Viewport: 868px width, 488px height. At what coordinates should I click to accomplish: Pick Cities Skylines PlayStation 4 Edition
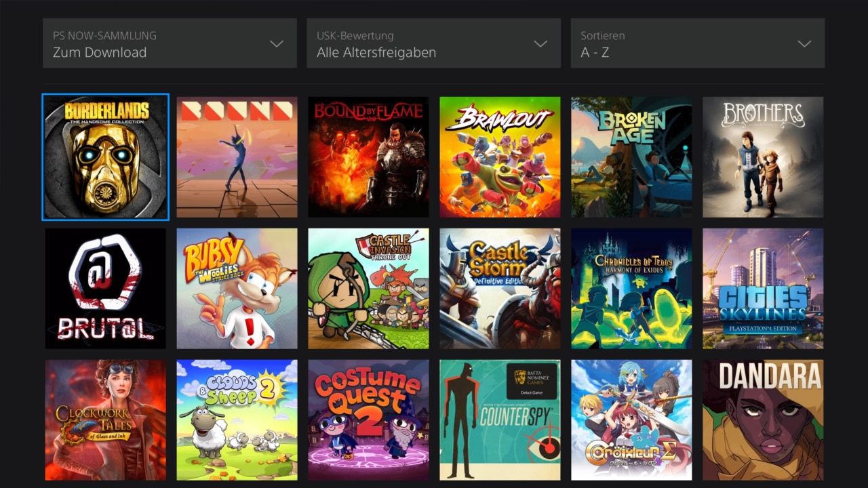[763, 289]
